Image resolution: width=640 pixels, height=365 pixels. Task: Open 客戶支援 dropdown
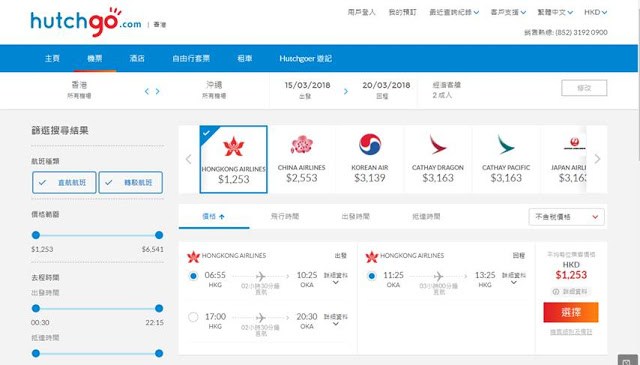(x=508, y=12)
